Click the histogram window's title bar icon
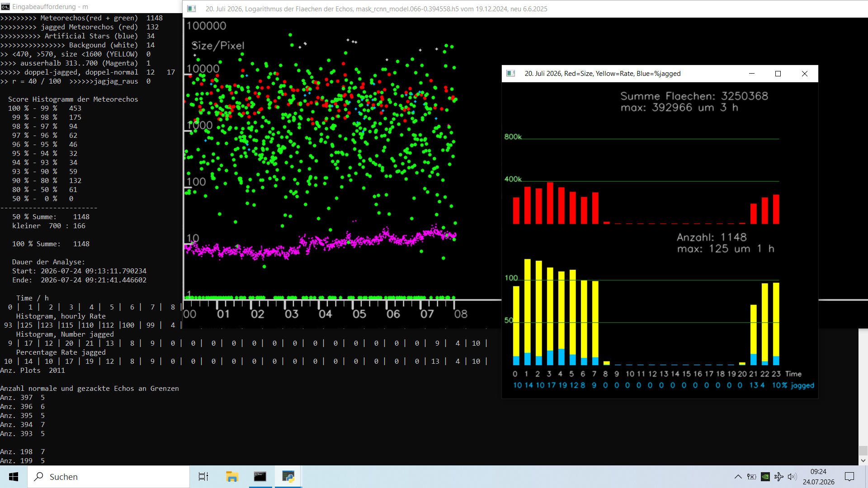Image resolution: width=868 pixels, height=488 pixels. [511, 74]
